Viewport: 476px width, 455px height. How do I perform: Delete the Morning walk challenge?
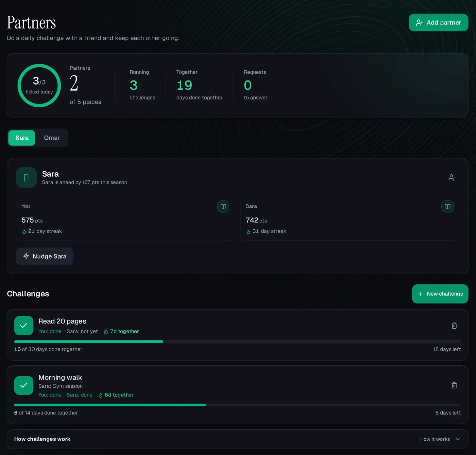coord(454,385)
